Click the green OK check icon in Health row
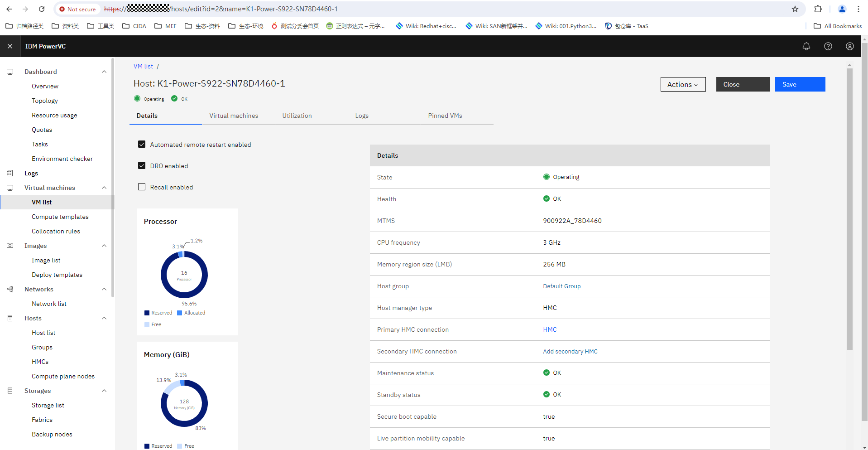The width and height of the screenshot is (868, 450). [547, 198]
